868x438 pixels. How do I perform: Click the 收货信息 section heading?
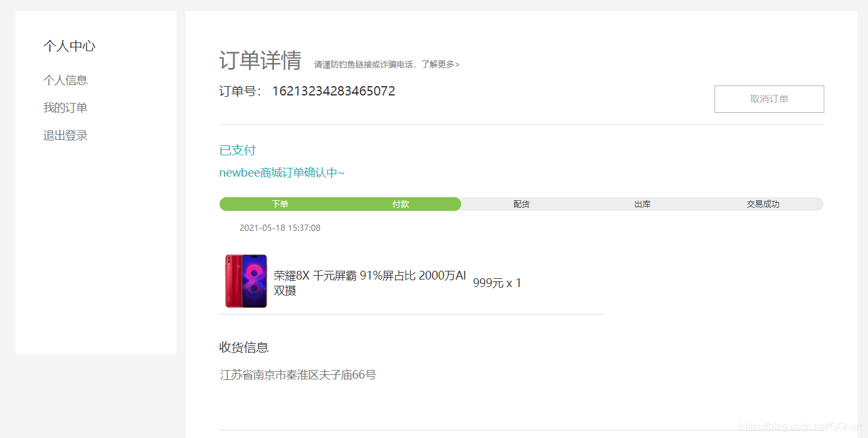click(244, 348)
